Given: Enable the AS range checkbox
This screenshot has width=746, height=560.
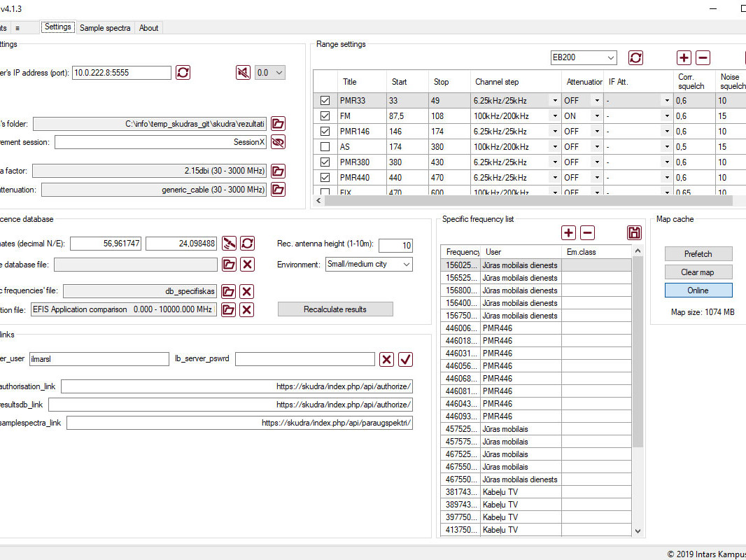Looking at the screenshot, I should pyautogui.click(x=325, y=147).
